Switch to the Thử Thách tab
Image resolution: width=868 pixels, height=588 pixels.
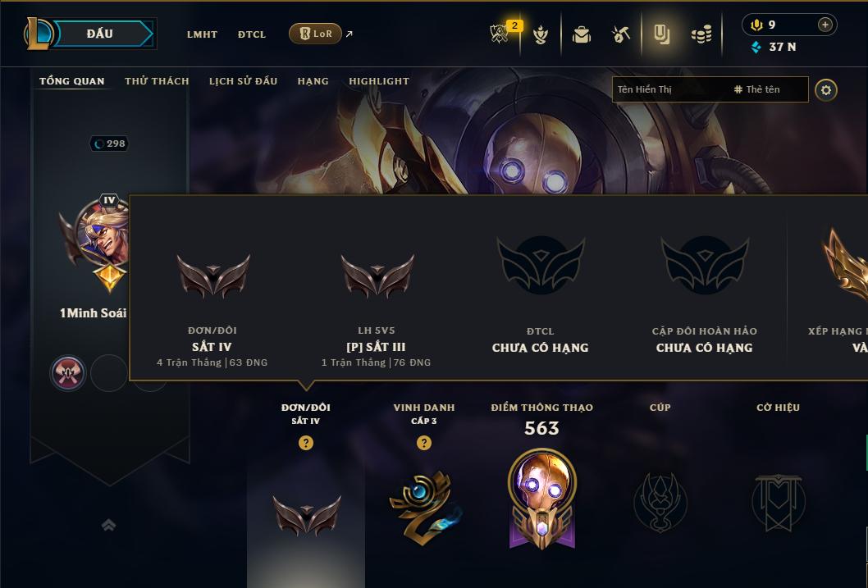[x=157, y=80]
